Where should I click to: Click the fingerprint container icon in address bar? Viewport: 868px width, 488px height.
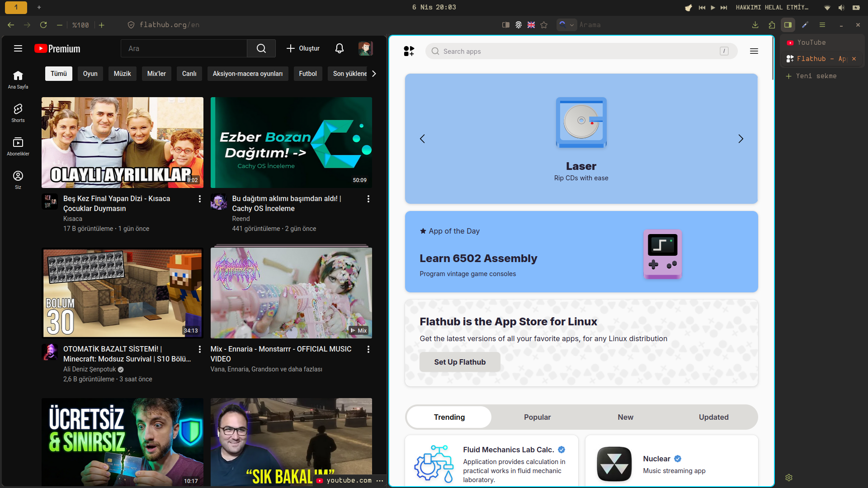519,25
